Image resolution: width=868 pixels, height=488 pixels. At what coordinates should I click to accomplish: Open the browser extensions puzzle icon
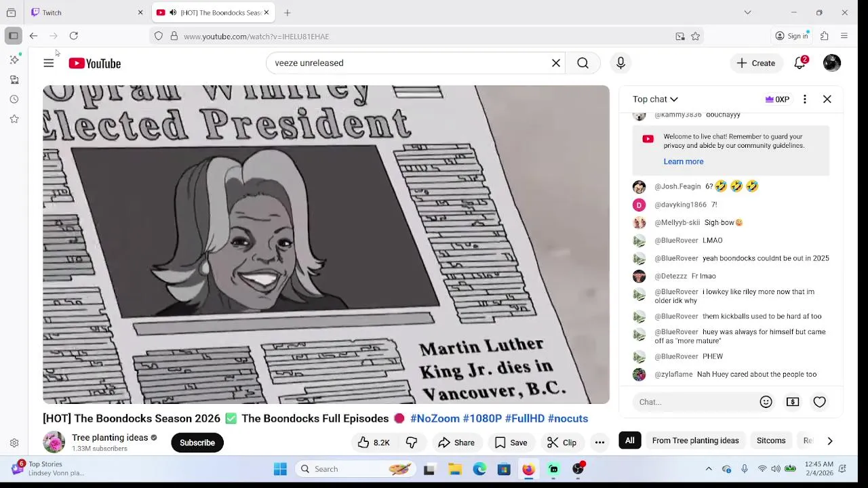pyautogui.click(x=825, y=36)
